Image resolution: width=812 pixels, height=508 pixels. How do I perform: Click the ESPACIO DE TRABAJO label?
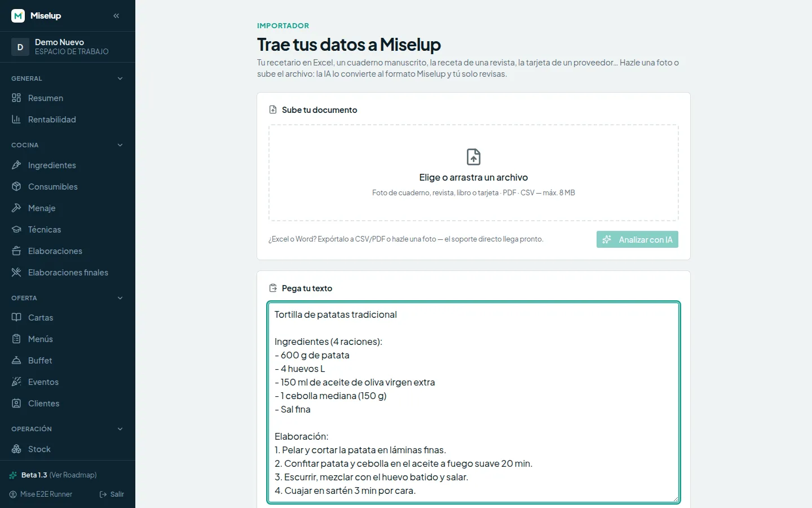point(72,52)
